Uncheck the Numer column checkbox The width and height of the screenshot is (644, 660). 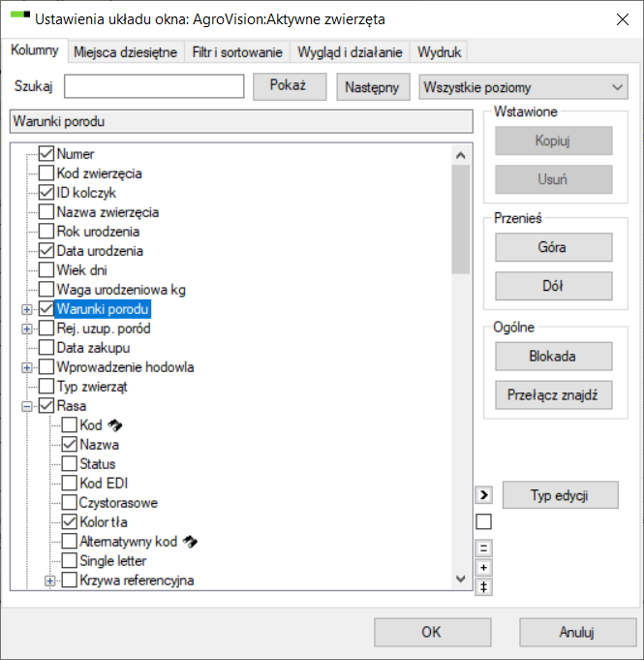46,154
